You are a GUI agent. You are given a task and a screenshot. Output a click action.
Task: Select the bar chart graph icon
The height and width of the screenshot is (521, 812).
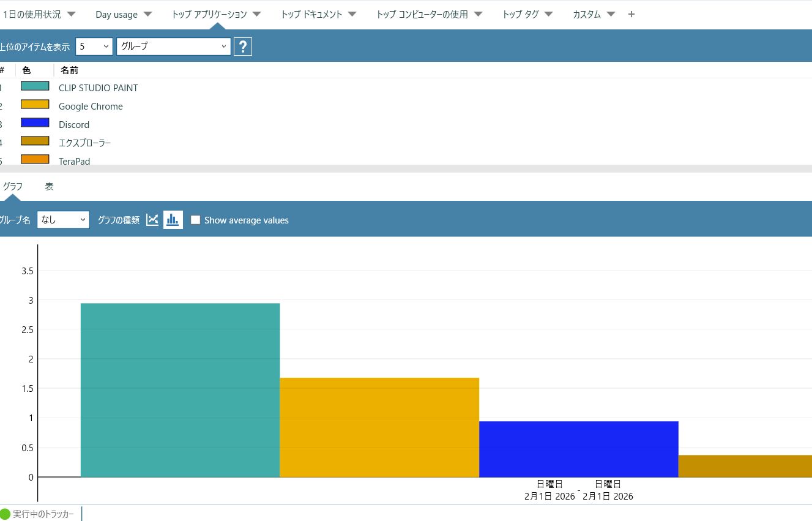pyautogui.click(x=173, y=220)
